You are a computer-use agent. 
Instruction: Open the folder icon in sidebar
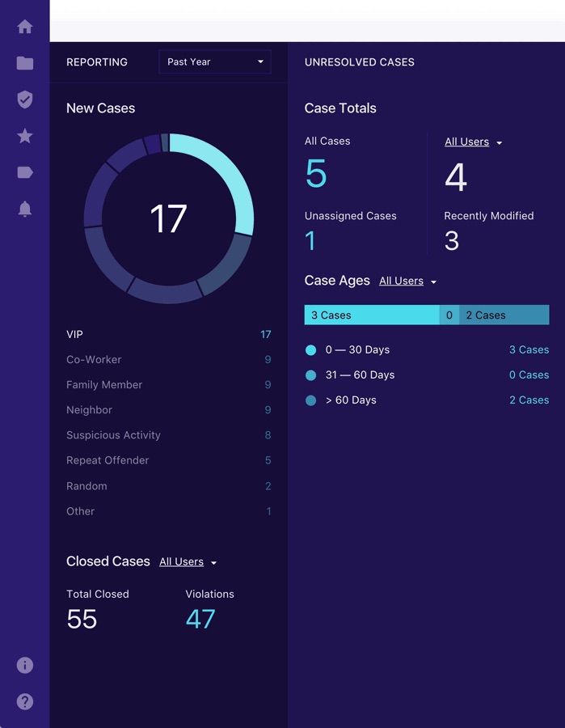pyautogui.click(x=25, y=63)
